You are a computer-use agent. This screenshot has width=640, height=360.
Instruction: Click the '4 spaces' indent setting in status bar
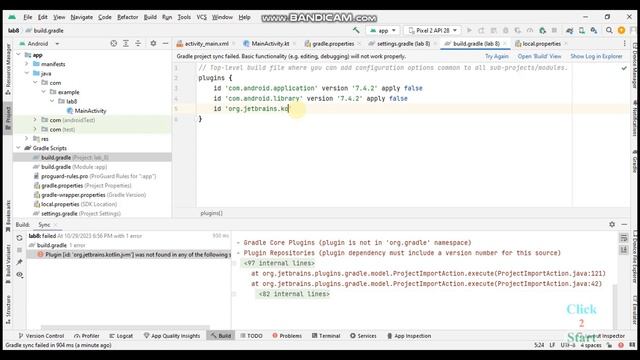pos(591,345)
